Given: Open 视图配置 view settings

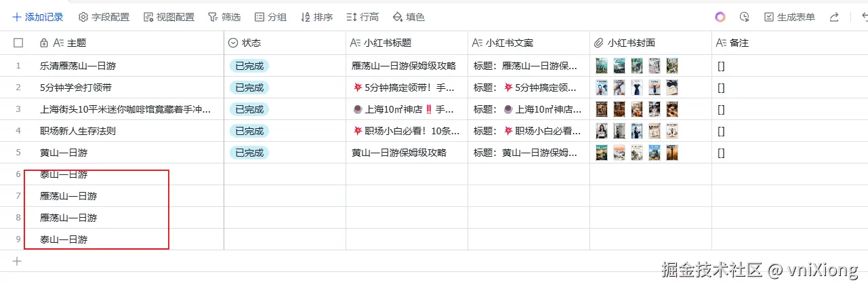Looking at the screenshot, I should [x=169, y=17].
